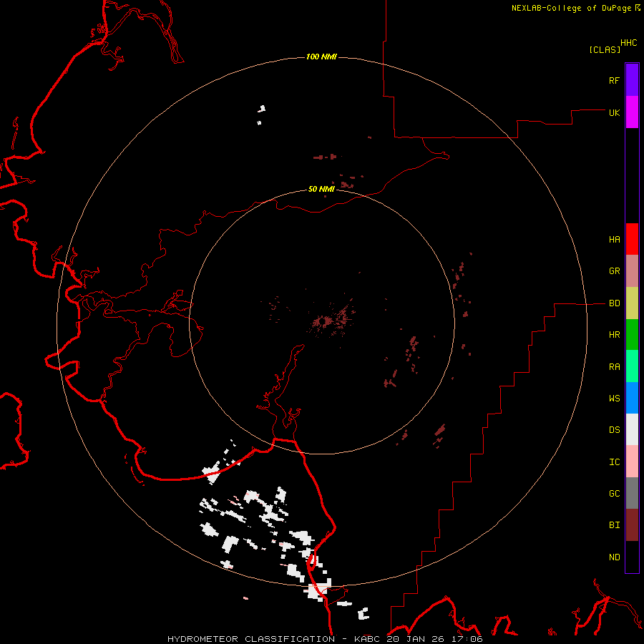Click the HA legend label
This screenshot has width=644, height=644.
(x=614, y=240)
